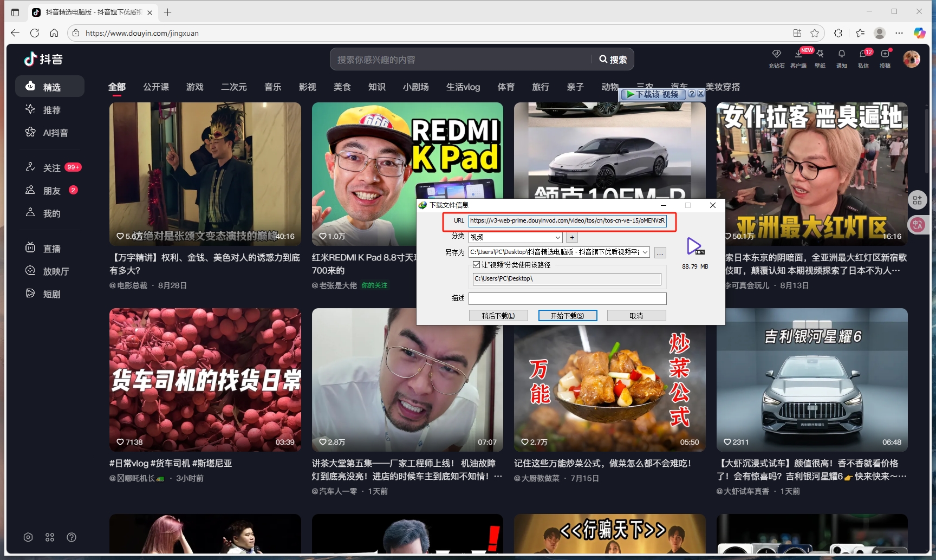Click the 充钻石 diamond recharge icon

click(776, 58)
